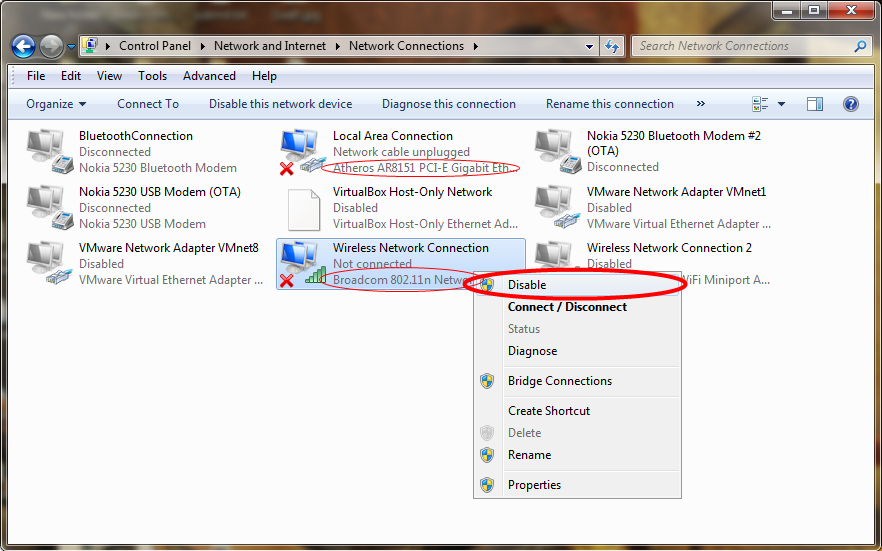This screenshot has height=551, width=882.
Task: Choose Create Shortcut in the context menu
Action: point(577,411)
